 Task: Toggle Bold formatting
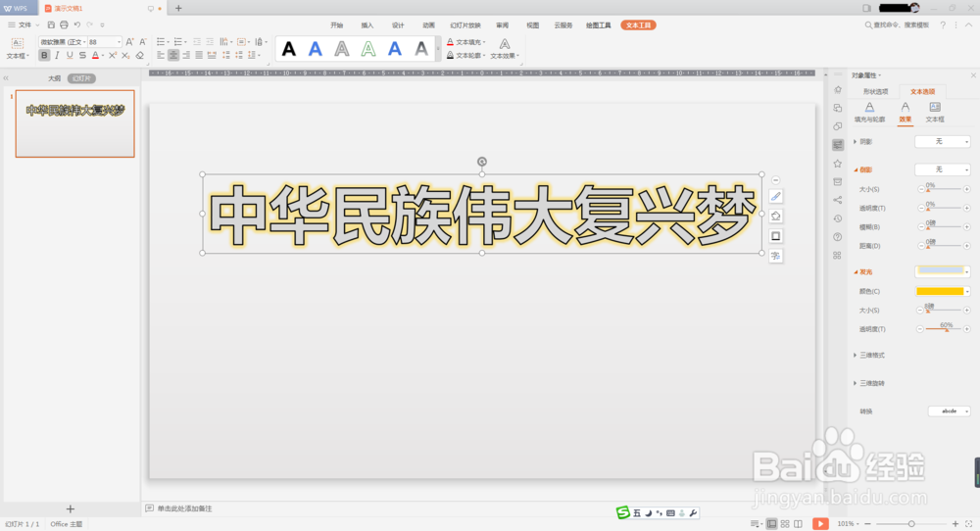coord(44,56)
